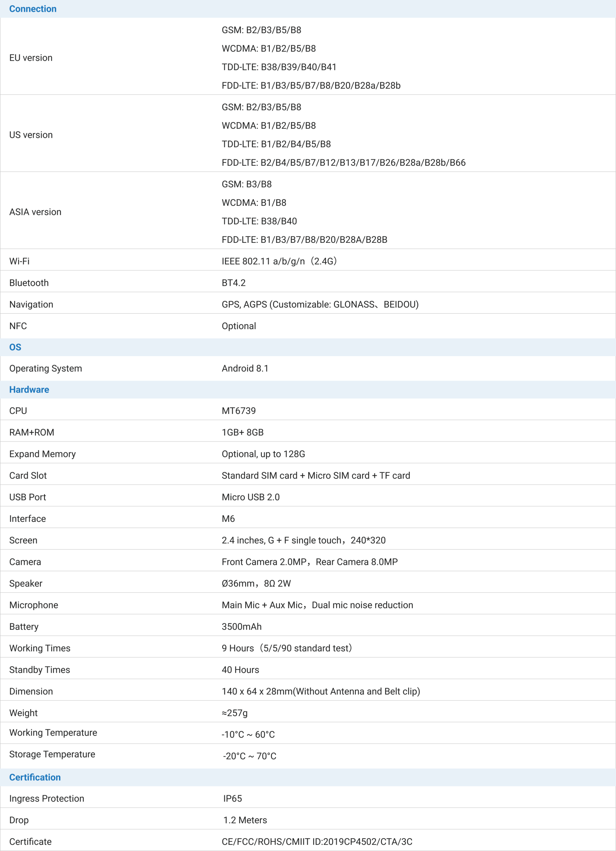This screenshot has height=851, width=616.
Task: Click the Micro USB 2.0 text
Action: [251, 497]
